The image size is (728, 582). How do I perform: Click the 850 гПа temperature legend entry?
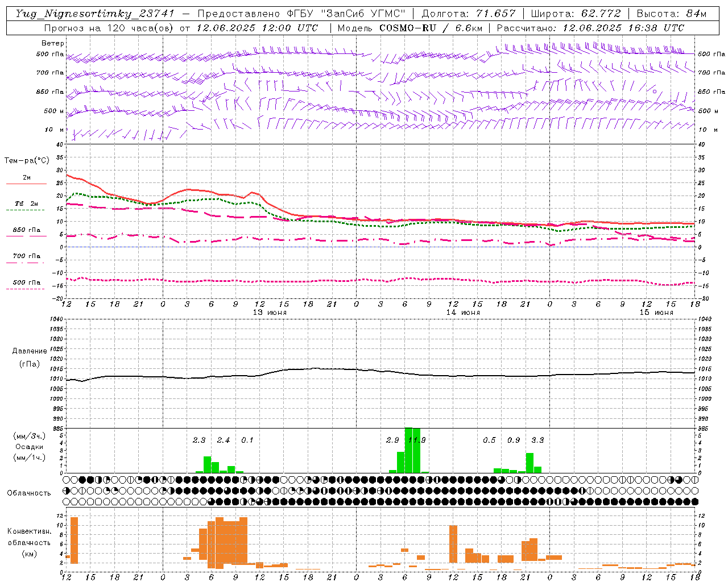point(26,230)
